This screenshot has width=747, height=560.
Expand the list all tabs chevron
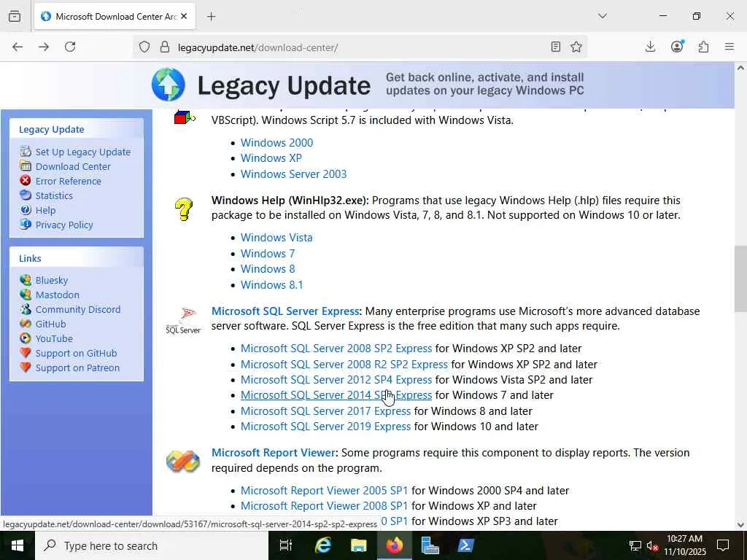coord(603,16)
